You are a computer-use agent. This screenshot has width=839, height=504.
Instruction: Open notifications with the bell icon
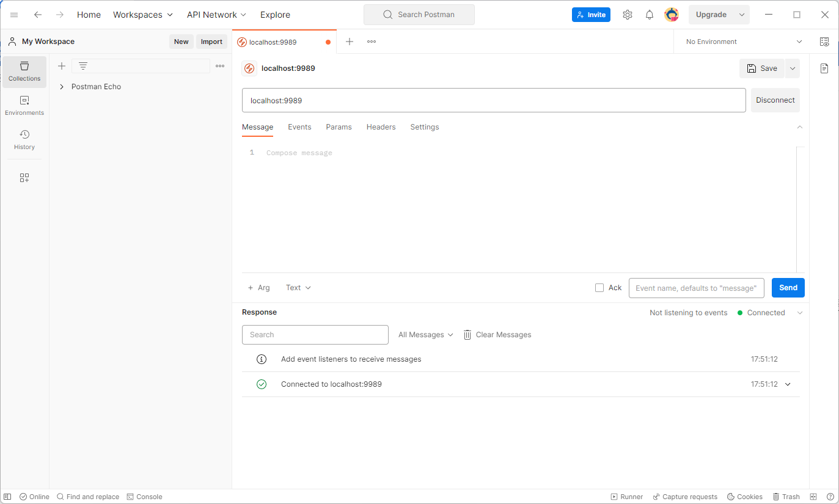pyautogui.click(x=650, y=15)
